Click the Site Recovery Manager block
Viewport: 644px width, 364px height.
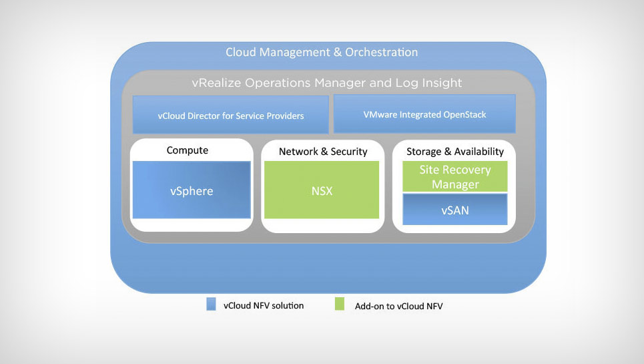(454, 177)
